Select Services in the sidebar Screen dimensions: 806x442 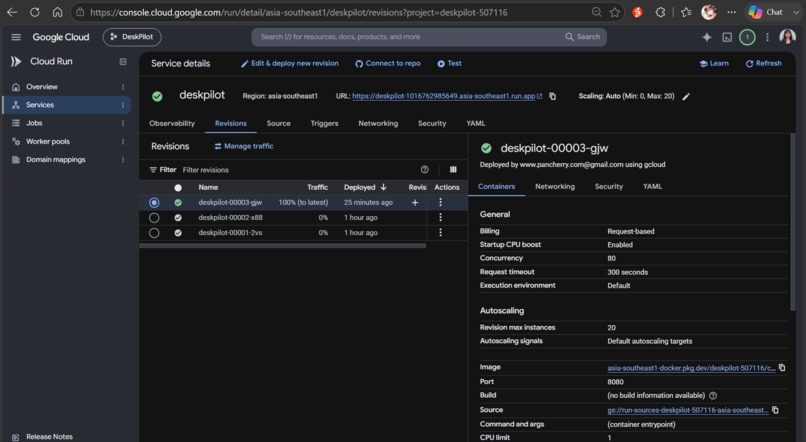click(40, 105)
